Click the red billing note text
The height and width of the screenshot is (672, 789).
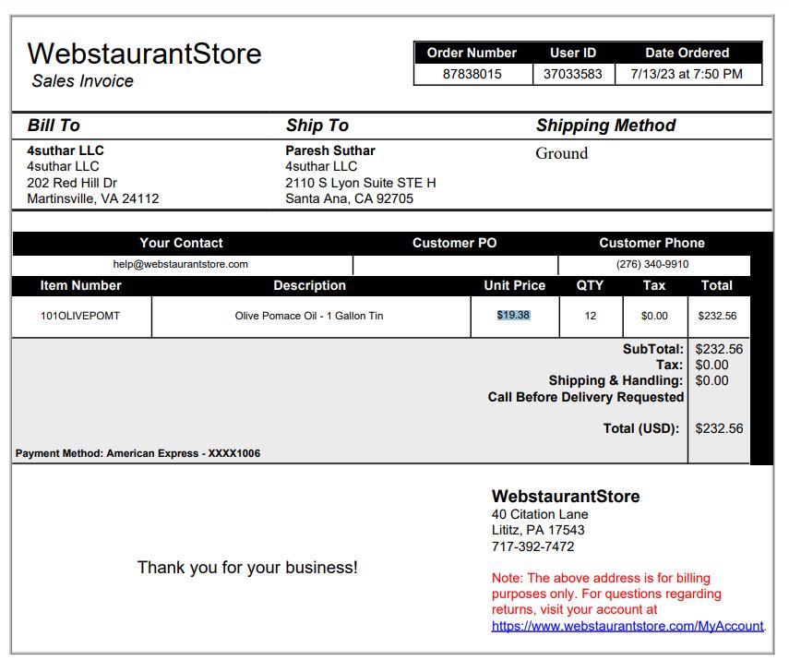click(x=606, y=594)
